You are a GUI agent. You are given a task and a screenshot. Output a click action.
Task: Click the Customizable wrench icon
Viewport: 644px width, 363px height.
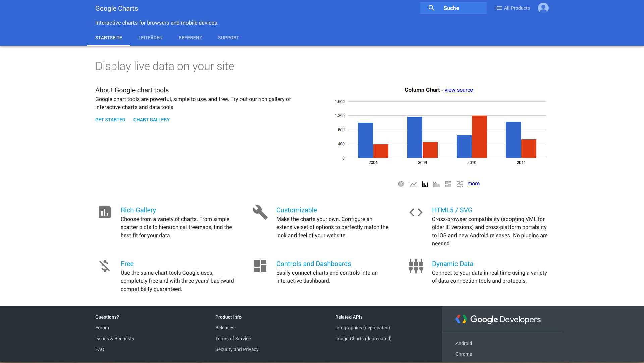(x=260, y=212)
